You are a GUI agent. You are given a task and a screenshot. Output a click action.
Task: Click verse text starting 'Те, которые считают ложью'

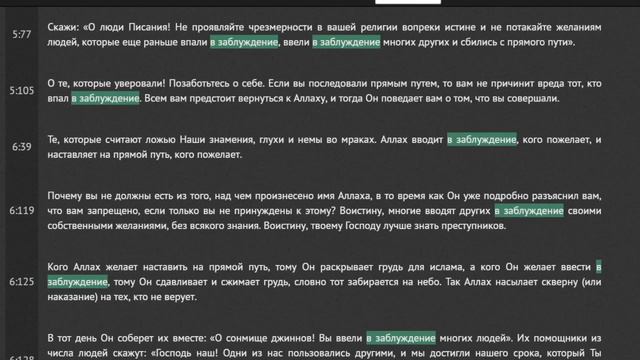click(x=324, y=147)
